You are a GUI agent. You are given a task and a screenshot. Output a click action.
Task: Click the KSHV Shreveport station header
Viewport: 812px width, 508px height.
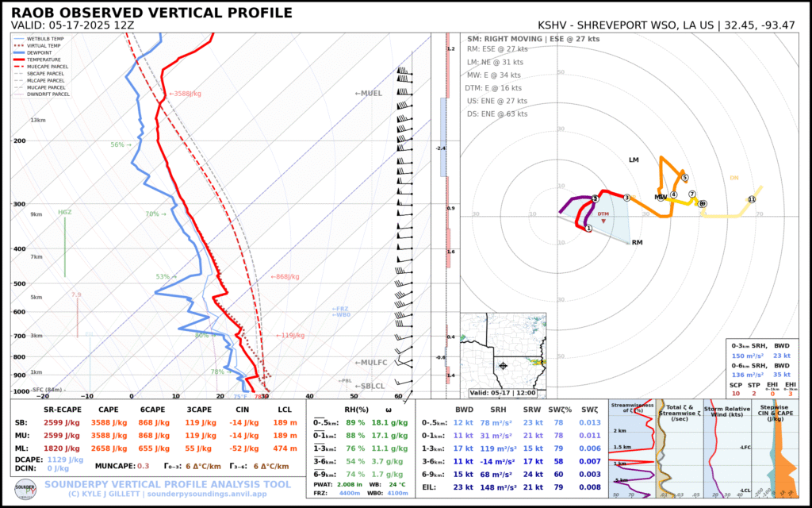coord(666,25)
